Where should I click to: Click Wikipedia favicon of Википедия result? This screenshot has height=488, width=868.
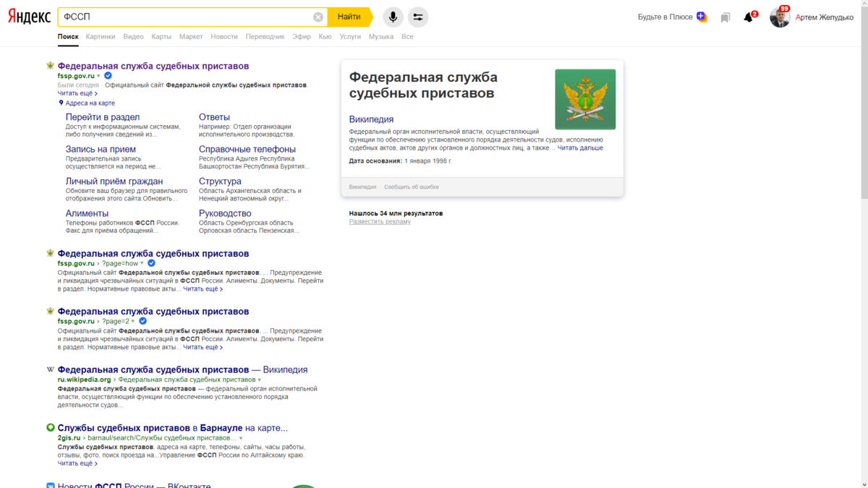[x=50, y=369]
